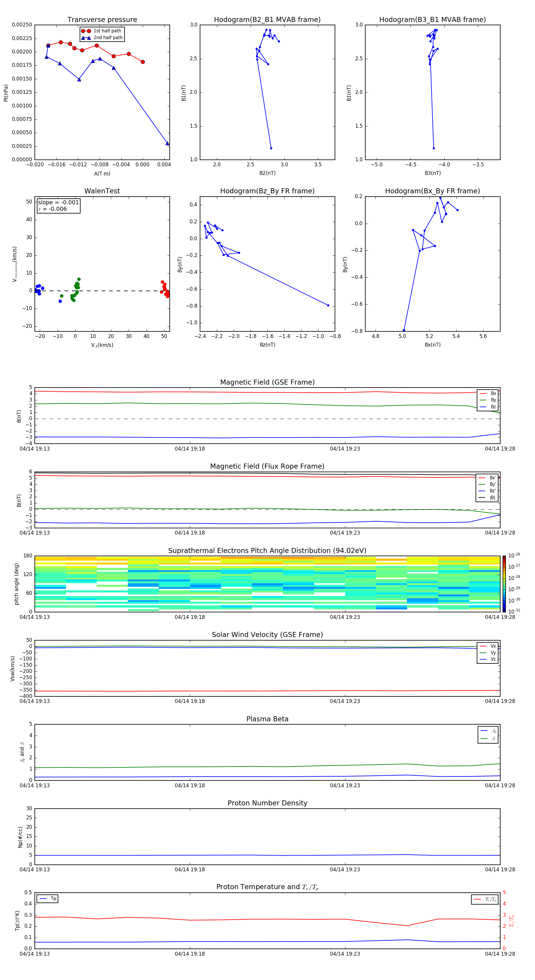Click the 'Bx' legend entry in the GSE magnetic field plot
Image resolution: width=535 pixels, height=980 pixels.
pos(488,393)
